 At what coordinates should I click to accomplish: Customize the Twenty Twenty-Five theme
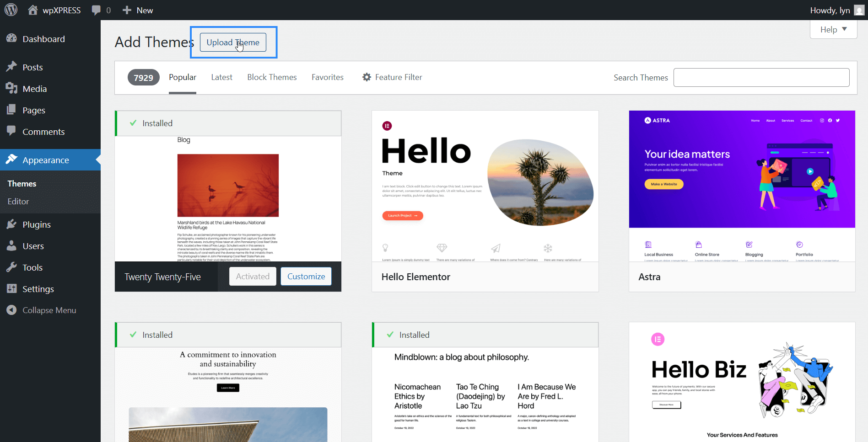tap(306, 276)
